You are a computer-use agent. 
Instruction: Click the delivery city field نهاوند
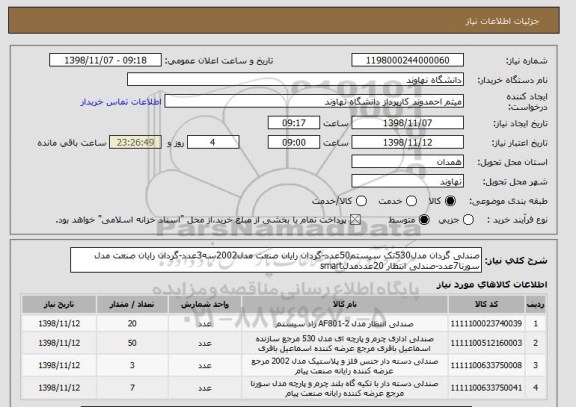[407, 181]
